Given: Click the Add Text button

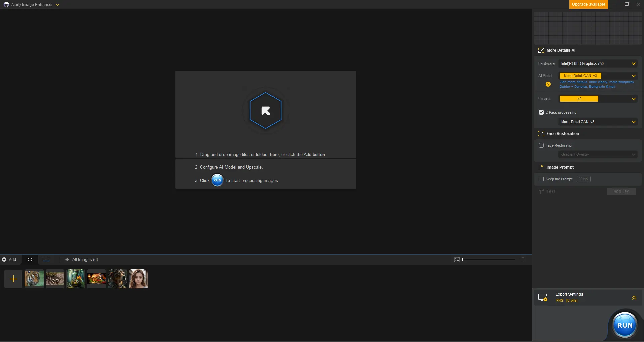Looking at the screenshot, I should (621, 191).
